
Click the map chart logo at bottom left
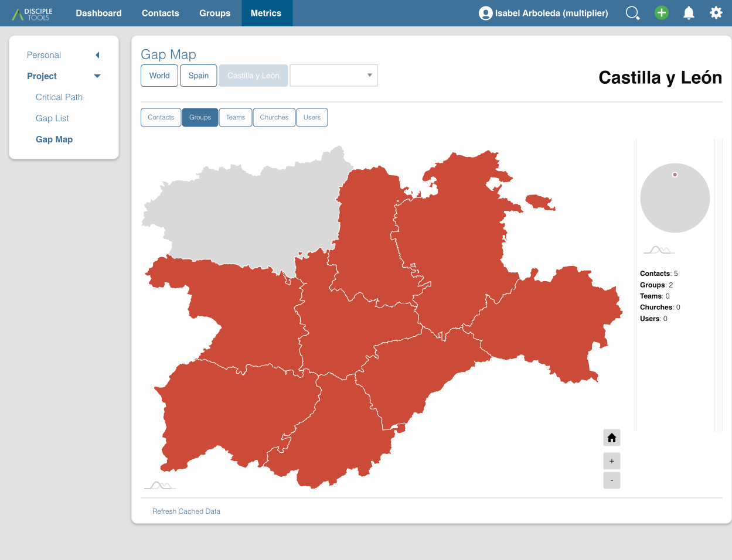tap(159, 485)
